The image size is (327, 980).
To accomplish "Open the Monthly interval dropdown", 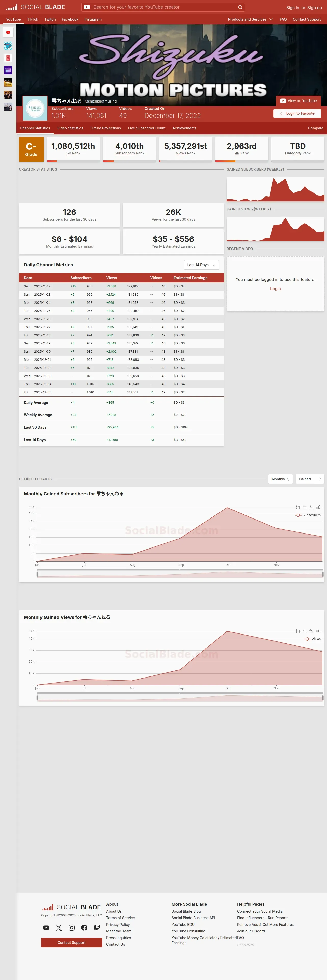I will [x=281, y=479].
